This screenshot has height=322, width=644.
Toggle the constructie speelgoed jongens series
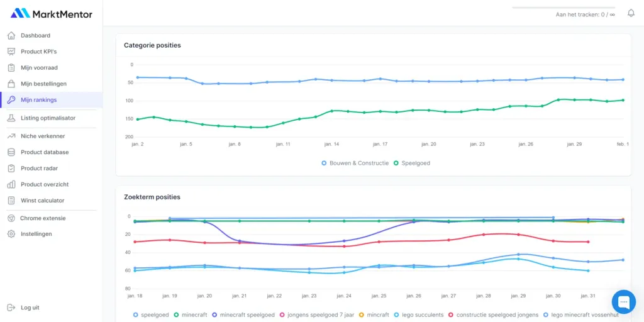(493, 315)
